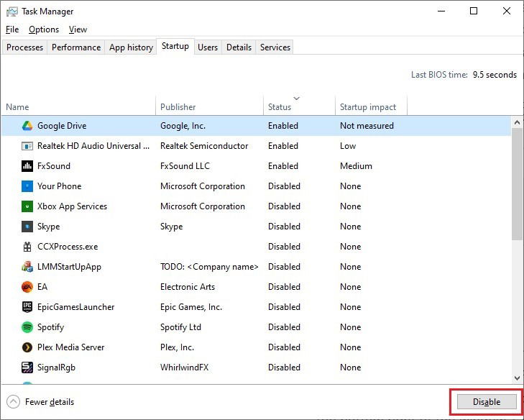Viewport: 524px width, 420px height.
Task: Select the Realtek HD Audio Universal row
Action: (256, 146)
